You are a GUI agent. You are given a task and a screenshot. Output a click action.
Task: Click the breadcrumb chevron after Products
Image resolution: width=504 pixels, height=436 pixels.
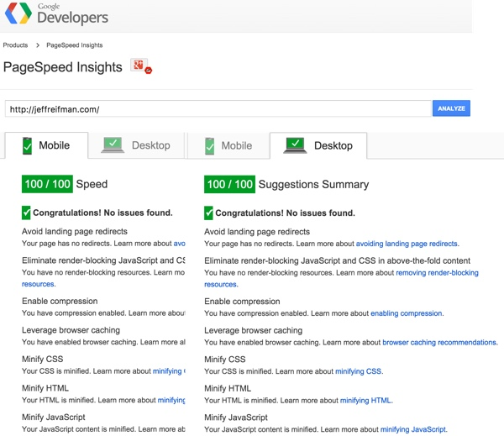tap(38, 45)
